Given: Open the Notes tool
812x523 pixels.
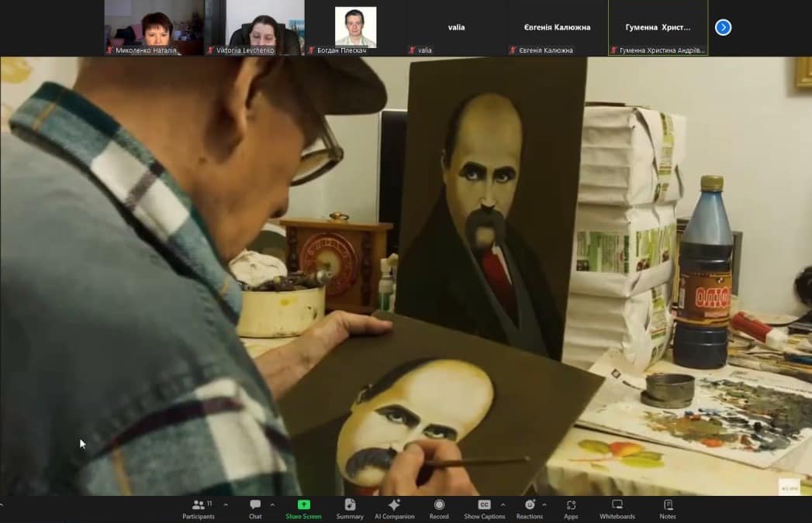Looking at the screenshot, I should [668, 508].
